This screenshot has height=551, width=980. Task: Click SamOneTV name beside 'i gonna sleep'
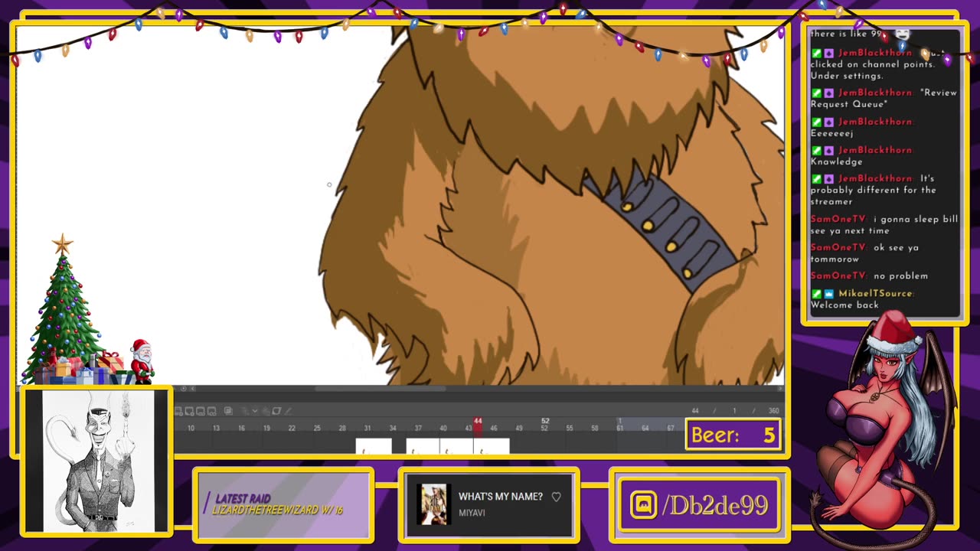838,219
